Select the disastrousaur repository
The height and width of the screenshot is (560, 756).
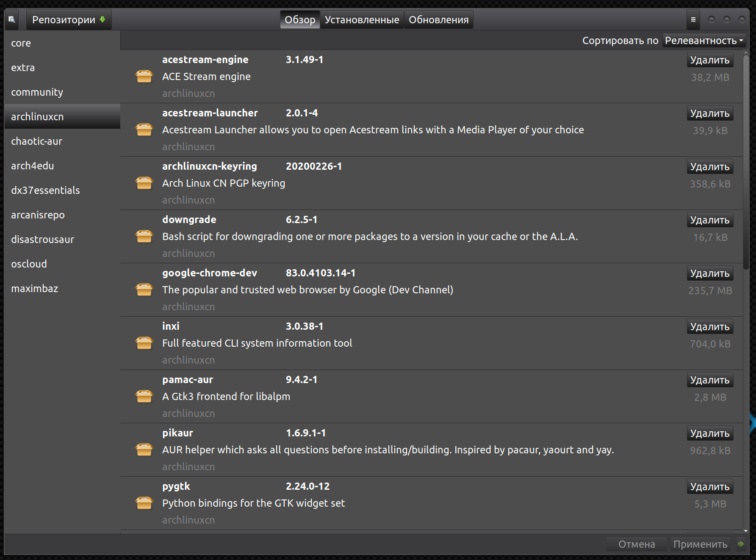coord(62,240)
